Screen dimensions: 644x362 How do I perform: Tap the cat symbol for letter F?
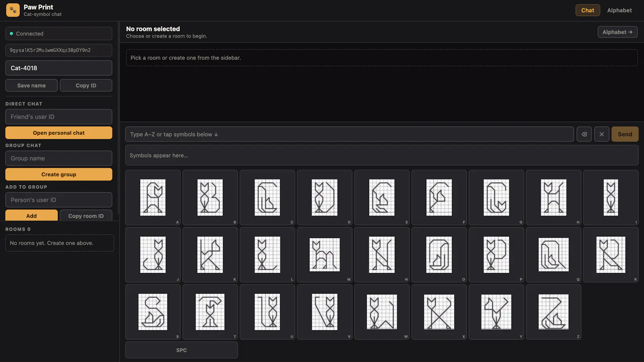(x=439, y=197)
